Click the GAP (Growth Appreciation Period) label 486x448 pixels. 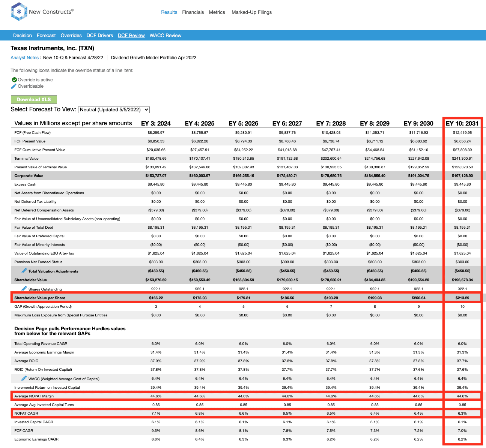click(x=43, y=307)
